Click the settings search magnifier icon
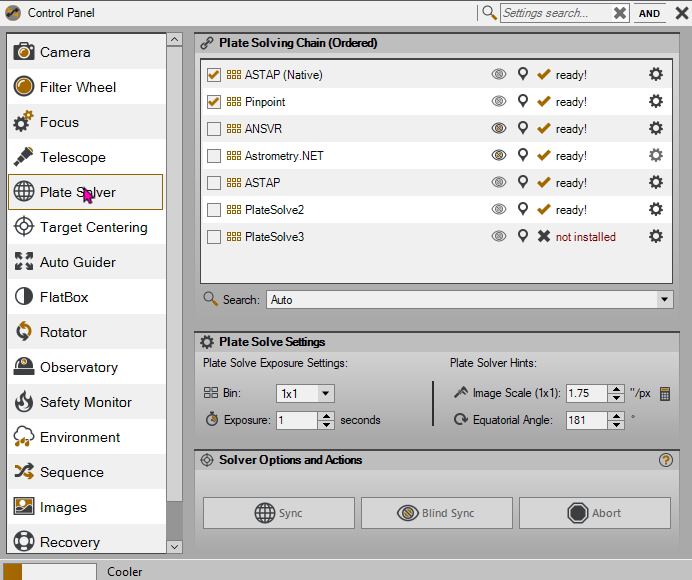The image size is (692, 580). [489, 13]
